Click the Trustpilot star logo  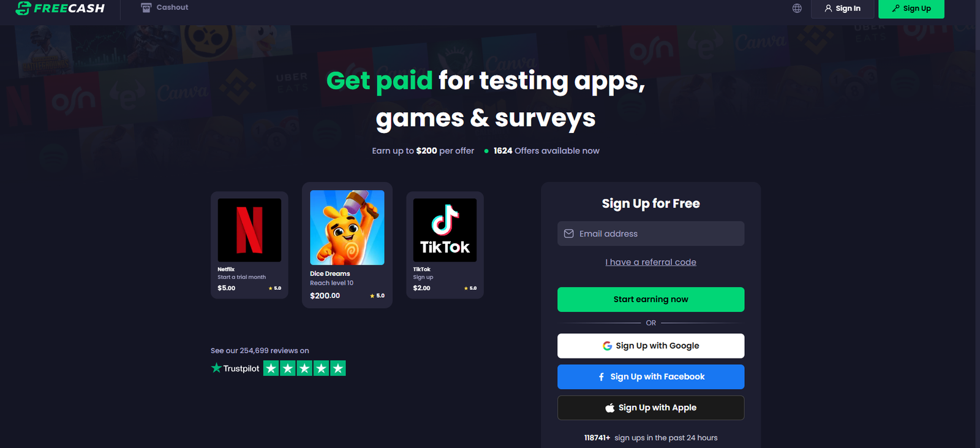tap(216, 368)
